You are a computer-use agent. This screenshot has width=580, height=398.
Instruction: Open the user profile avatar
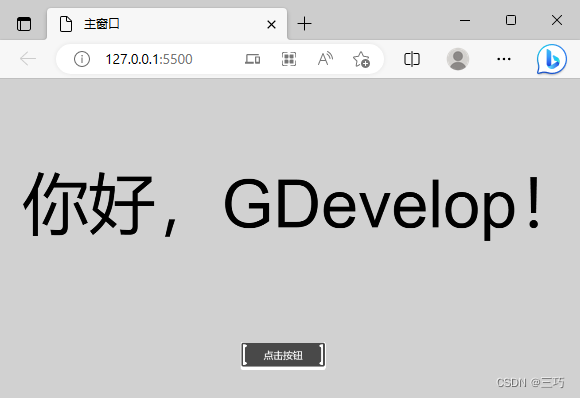tap(458, 59)
